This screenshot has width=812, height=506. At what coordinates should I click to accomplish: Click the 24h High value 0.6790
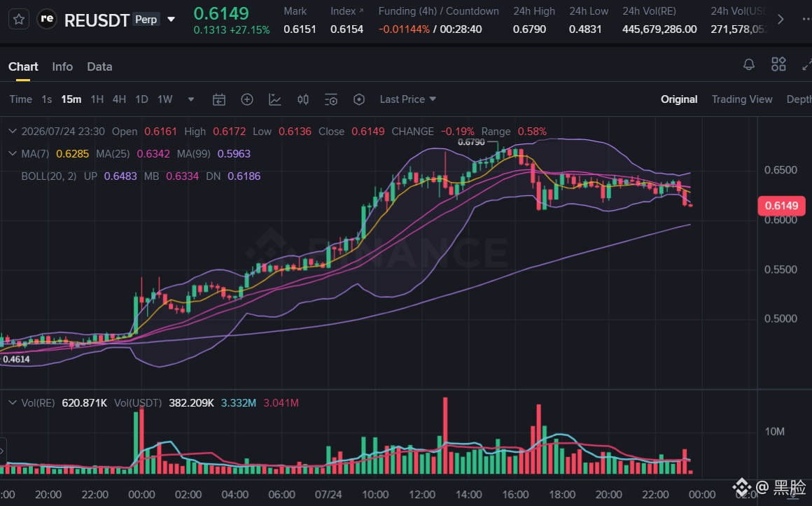click(x=529, y=29)
